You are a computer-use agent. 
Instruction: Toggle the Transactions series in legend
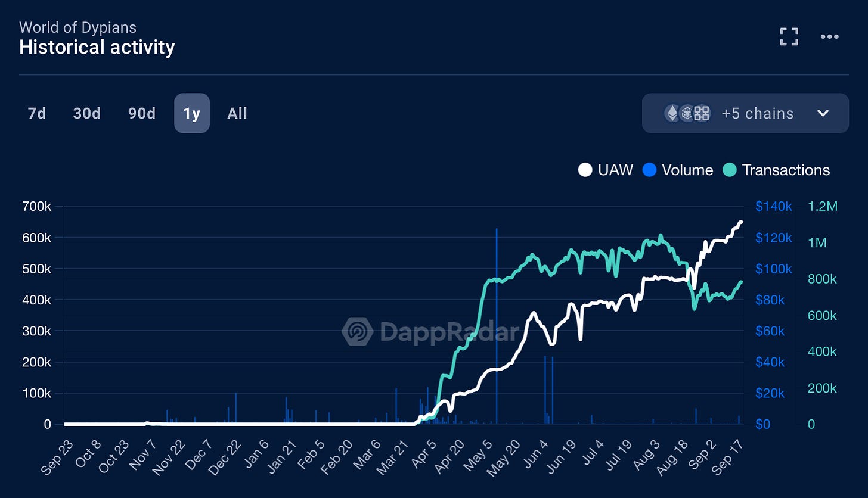point(777,170)
